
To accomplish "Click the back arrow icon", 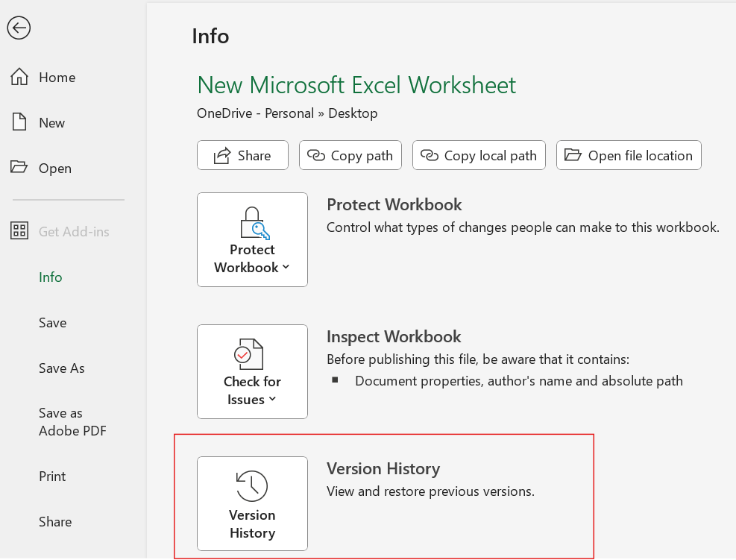I will (x=19, y=28).
